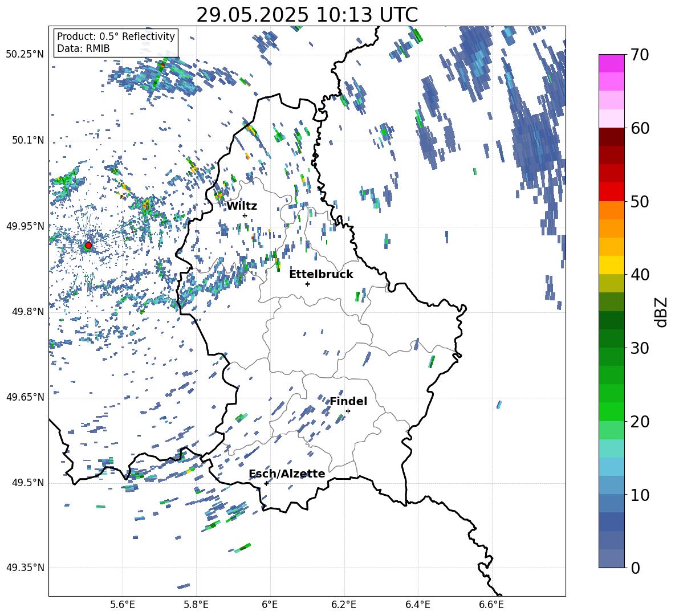
Task: Click the colorbar tick label 30
Action: [x=640, y=348]
